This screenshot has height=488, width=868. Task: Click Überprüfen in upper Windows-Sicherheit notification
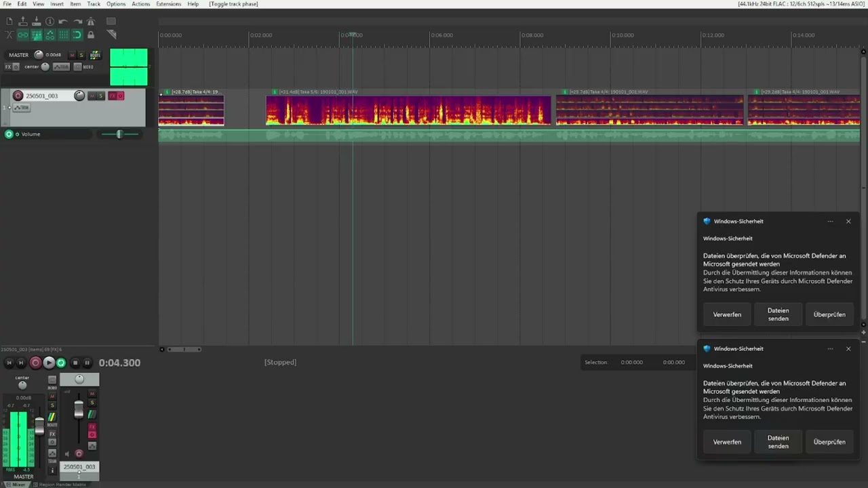[829, 314]
